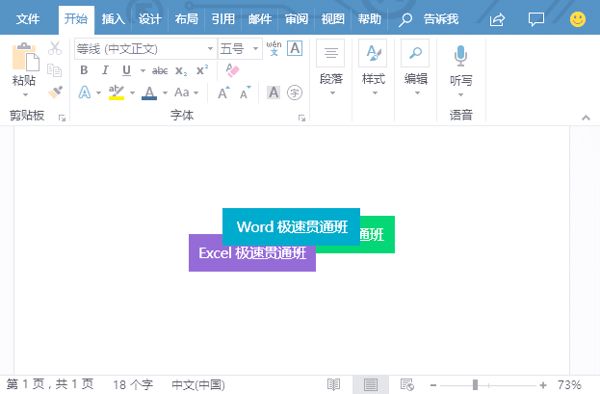
Task: Open text effects dropdown arrow
Action: pos(98,93)
